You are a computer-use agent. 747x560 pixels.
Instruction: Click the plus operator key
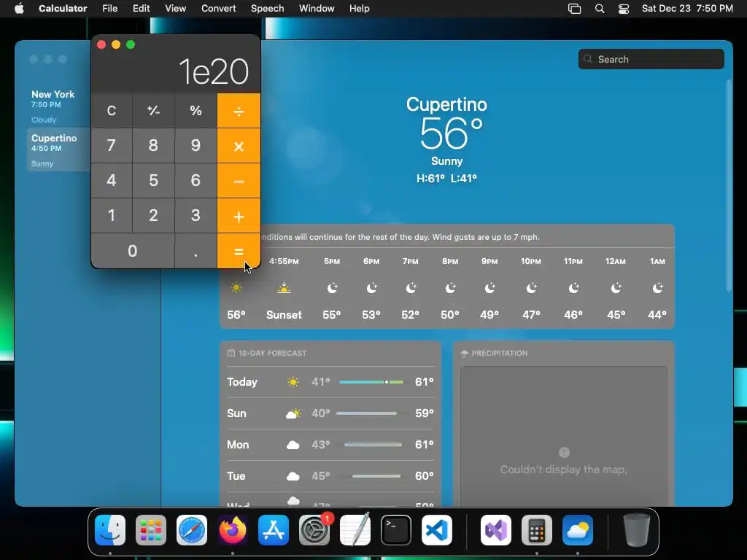click(239, 216)
